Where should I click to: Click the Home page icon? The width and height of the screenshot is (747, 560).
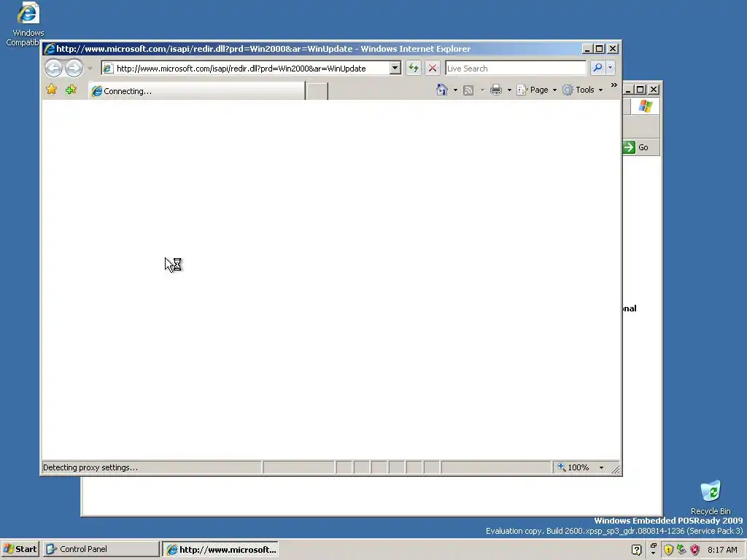pyautogui.click(x=441, y=90)
